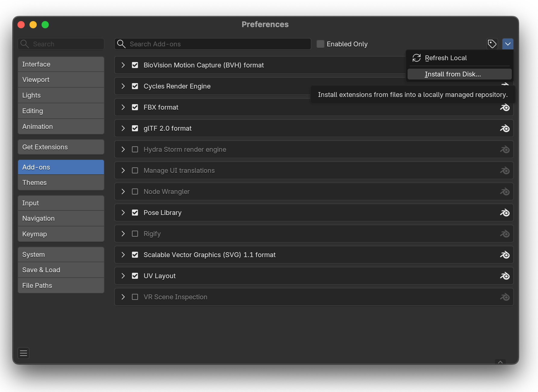Click the Refresh Local icon

[x=417, y=58]
